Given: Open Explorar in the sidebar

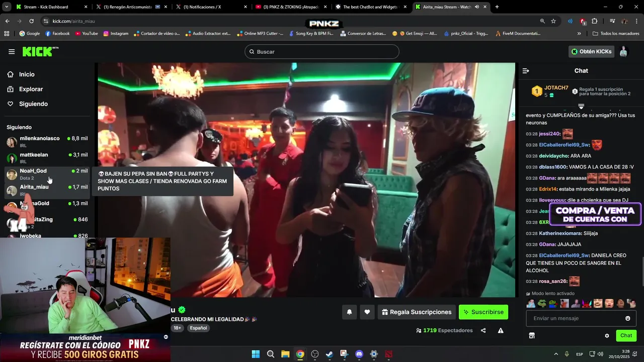Looking at the screenshot, I should click(x=31, y=89).
